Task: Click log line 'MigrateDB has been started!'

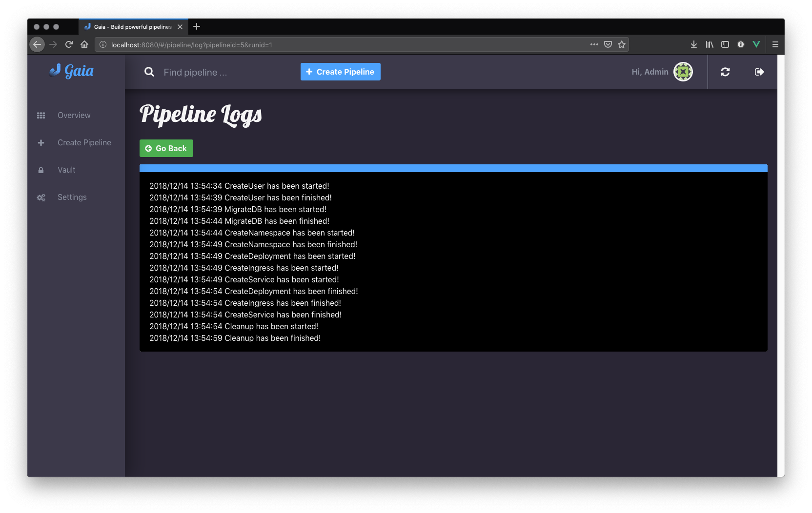Action: [238, 209]
